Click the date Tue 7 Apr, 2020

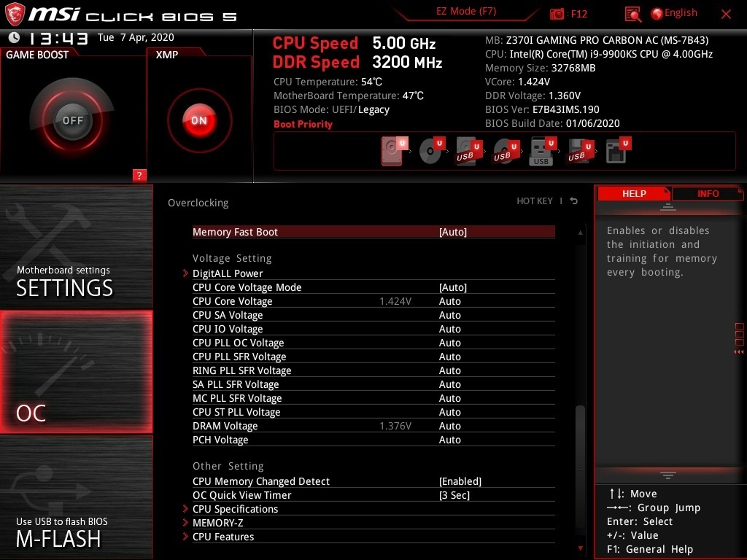[136, 37]
